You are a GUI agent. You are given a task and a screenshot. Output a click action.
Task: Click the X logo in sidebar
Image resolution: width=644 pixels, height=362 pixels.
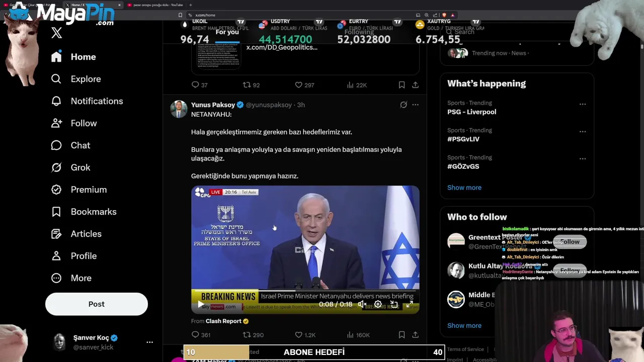56,33
